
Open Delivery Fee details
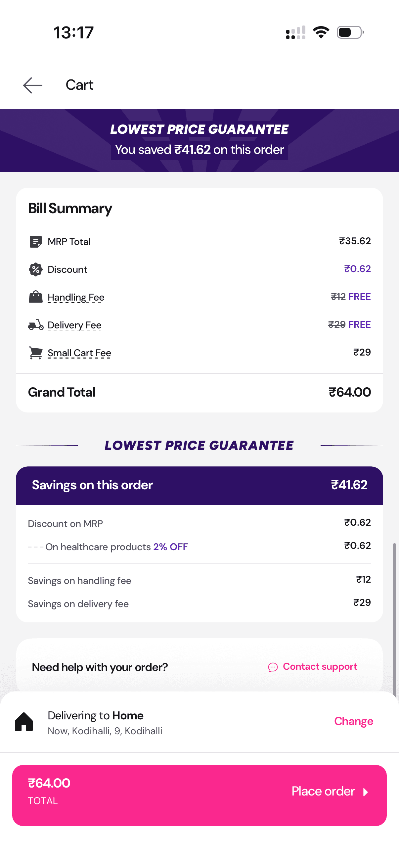pos(74,325)
